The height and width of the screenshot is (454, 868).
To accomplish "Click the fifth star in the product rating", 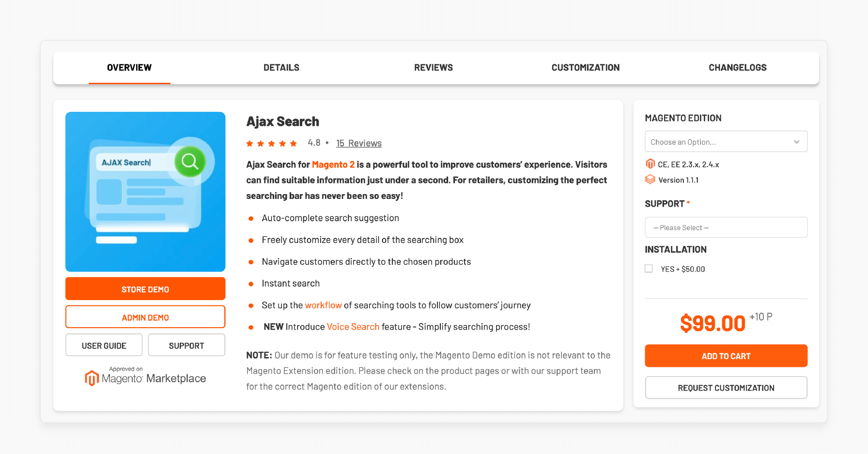I will (x=294, y=143).
